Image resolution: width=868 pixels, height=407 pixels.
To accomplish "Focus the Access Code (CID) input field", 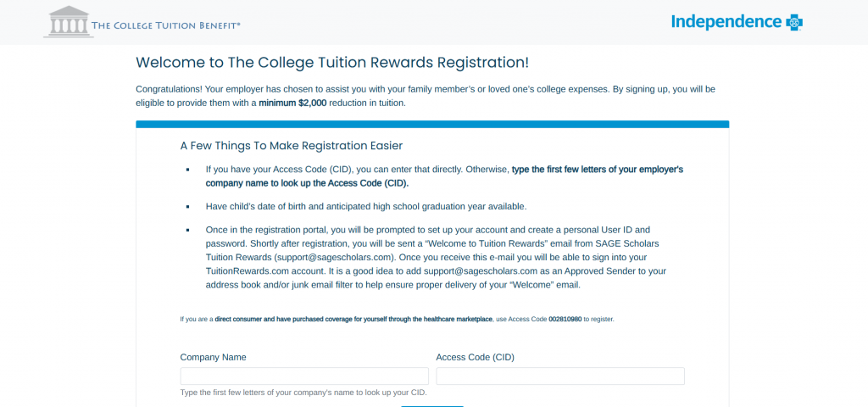I will pyautogui.click(x=560, y=376).
